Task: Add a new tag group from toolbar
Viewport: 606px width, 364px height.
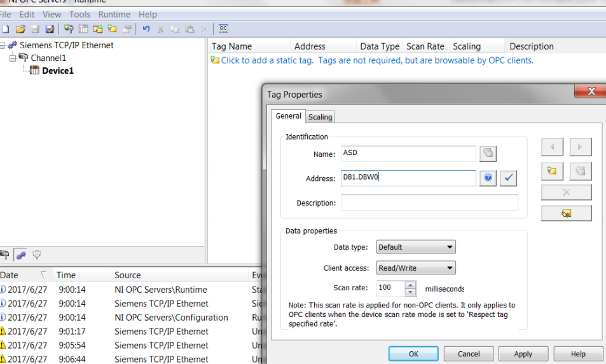Action: pos(98,29)
